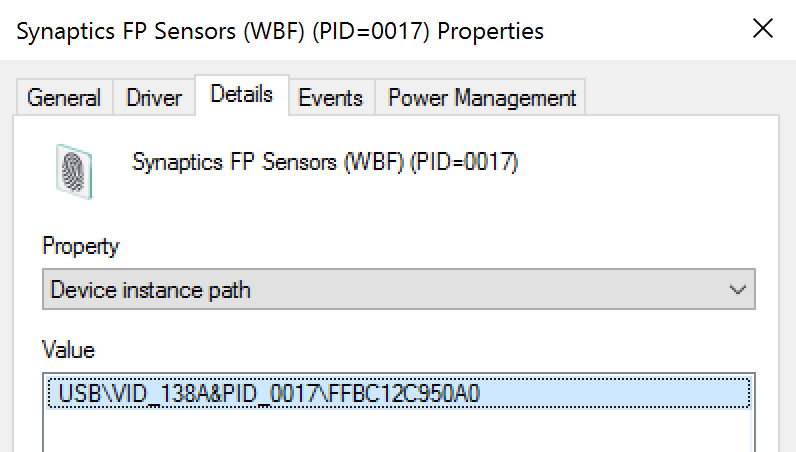Viewport: 796px width, 452px height.
Task: View the Events tab
Action: (330, 98)
